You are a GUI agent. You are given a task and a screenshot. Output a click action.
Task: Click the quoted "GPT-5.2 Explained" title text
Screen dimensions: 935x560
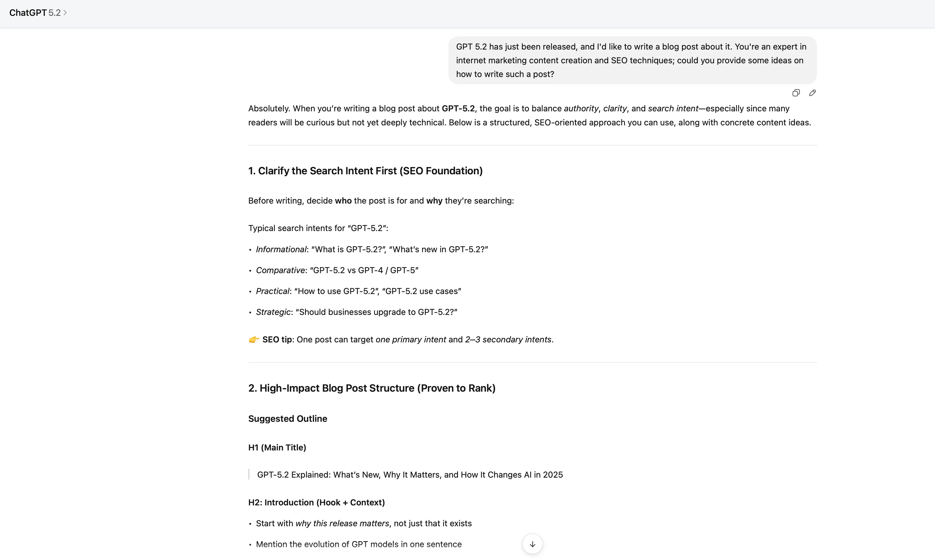[x=410, y=475]
